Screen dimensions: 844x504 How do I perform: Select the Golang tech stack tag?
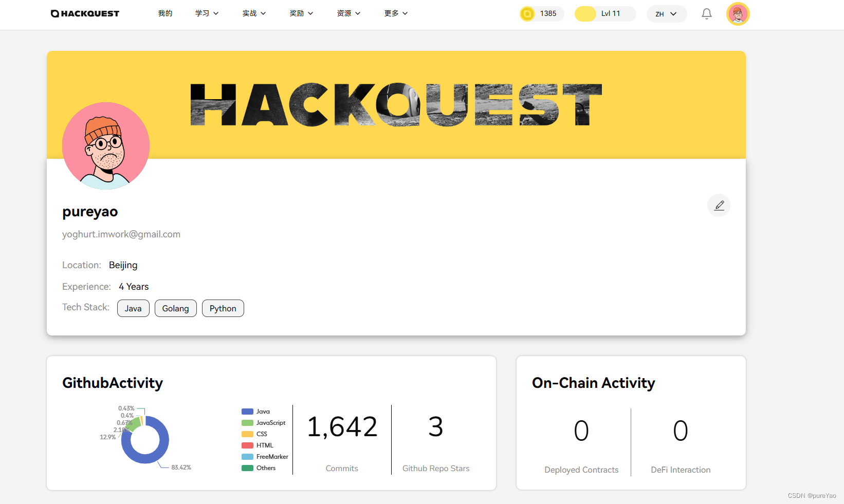tap(176, 308)
